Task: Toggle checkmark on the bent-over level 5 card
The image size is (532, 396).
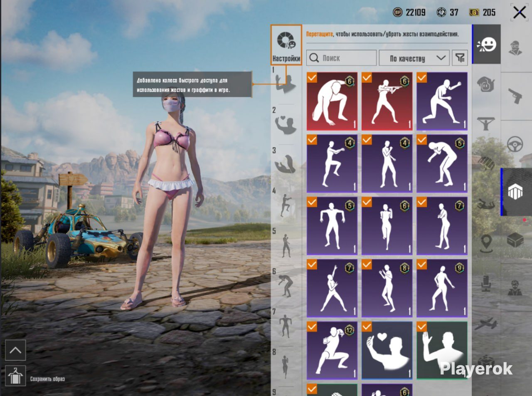Action: coord(422,140)
